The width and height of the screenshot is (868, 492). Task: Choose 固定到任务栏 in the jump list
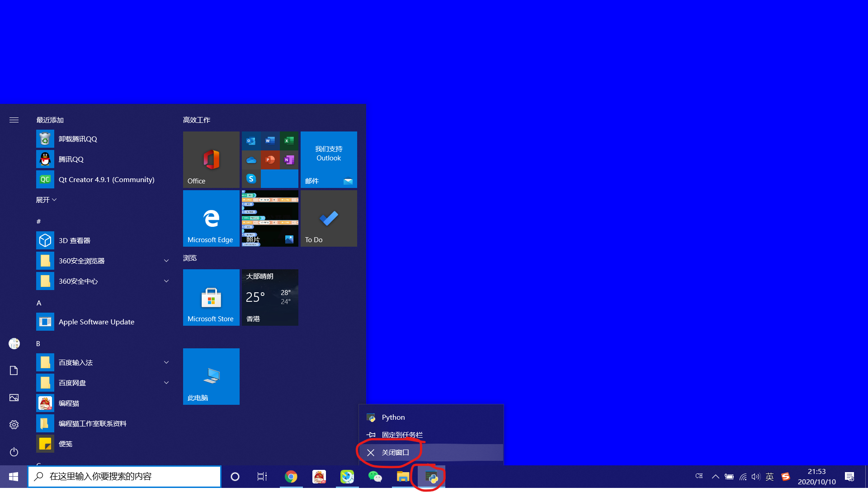[431, 435]
